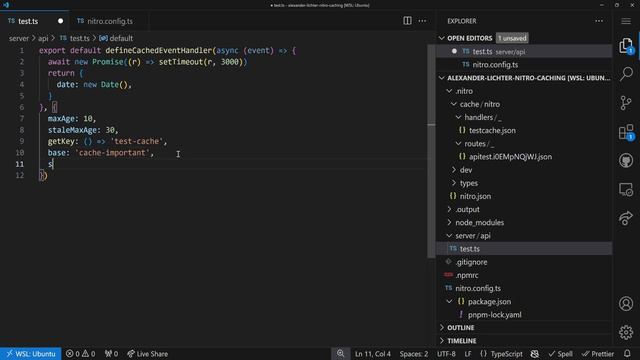Open apitest.i0EMpNQjWJ.json file
640x360 pixels.
coord(524,157)
